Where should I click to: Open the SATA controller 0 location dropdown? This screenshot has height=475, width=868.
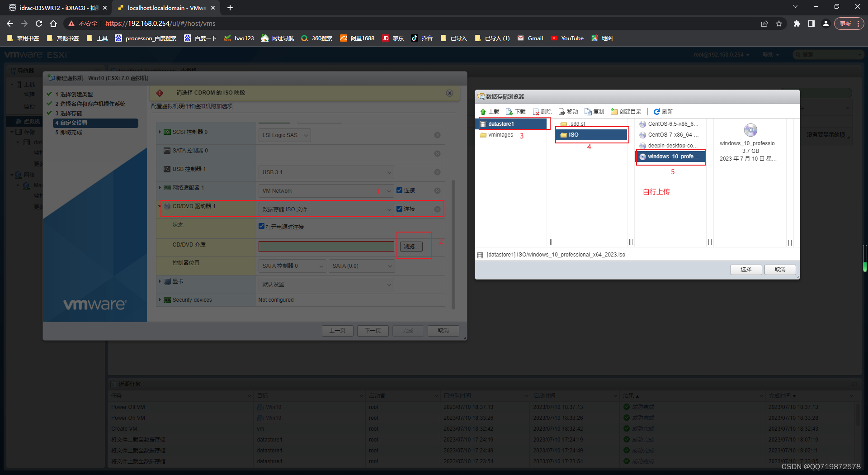tap(292, 266)
